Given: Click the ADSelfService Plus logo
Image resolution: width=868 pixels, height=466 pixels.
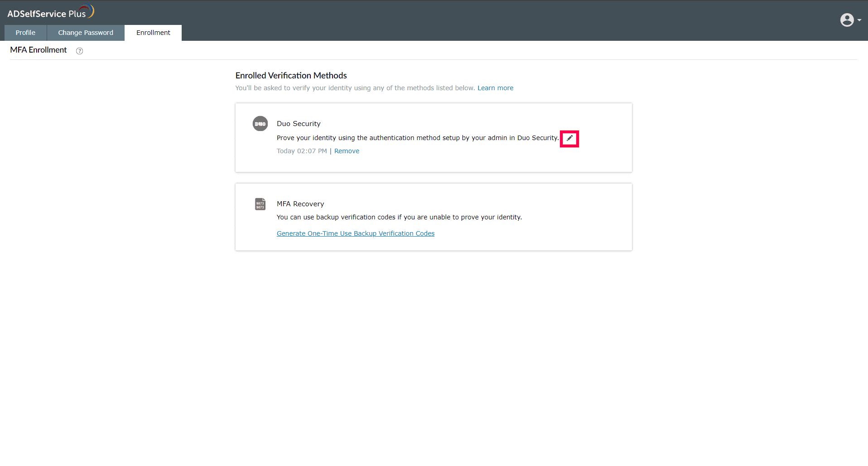Looking at the screenshot, I should [50, 12].
